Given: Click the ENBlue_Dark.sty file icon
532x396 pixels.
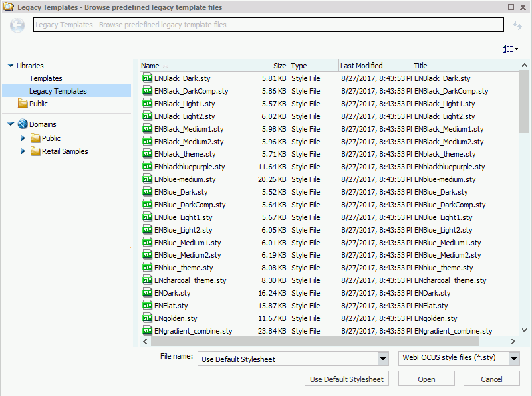Looking at the screenshot, I should click(147, 192).
